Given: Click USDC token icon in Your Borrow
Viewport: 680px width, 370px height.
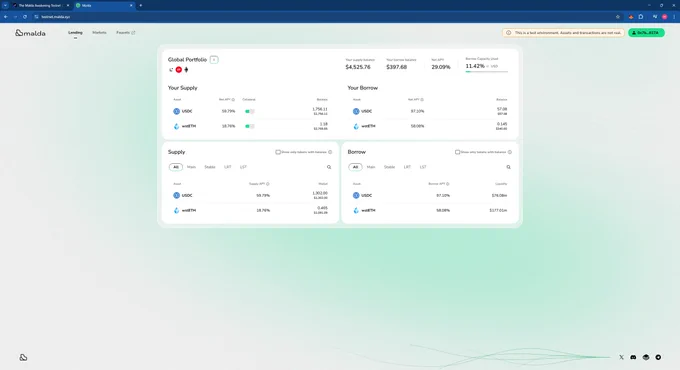Looking at the screenshot, I should coord(356,111).
